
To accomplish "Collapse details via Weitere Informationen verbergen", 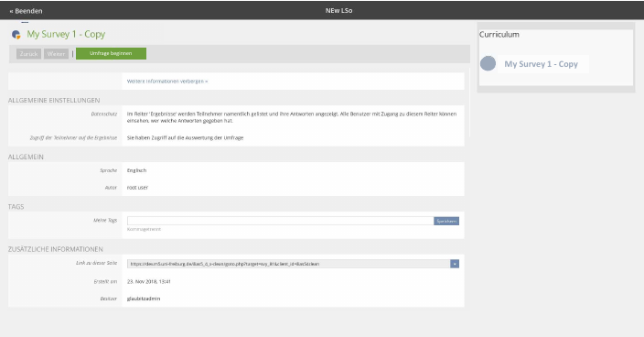I will point(167,82).
